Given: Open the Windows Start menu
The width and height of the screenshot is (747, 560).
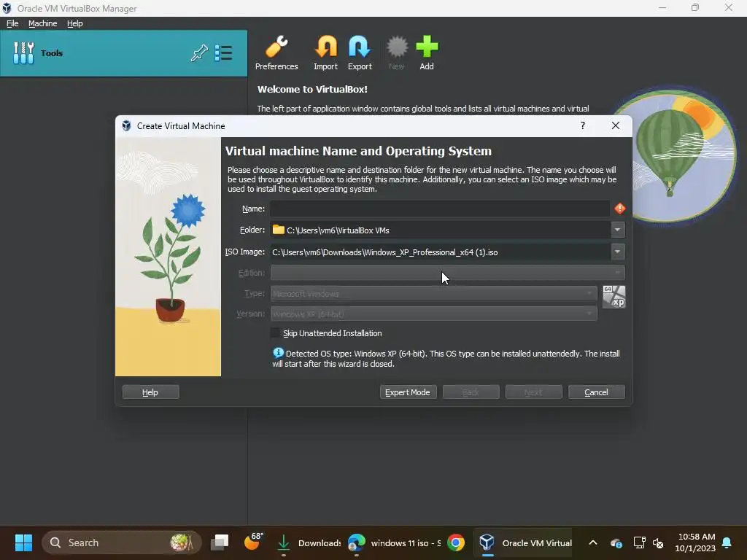Looking at the screenshot, I should [23, 542].
